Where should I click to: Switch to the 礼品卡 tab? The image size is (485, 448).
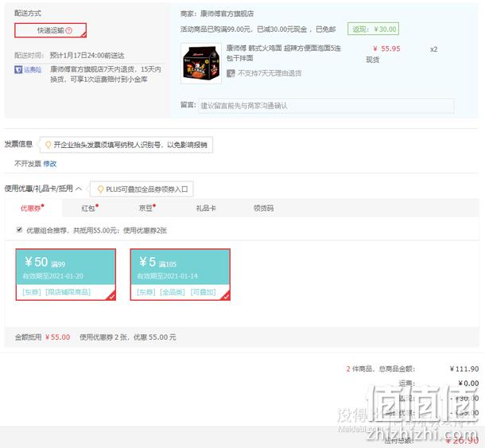click(x=206, y=208)
